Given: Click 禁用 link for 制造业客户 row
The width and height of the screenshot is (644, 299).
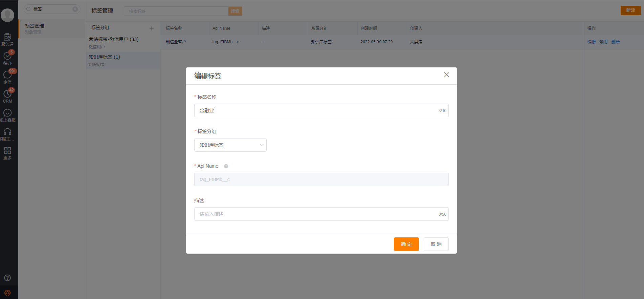Looking at the screenshot, I should click(603, 42).
